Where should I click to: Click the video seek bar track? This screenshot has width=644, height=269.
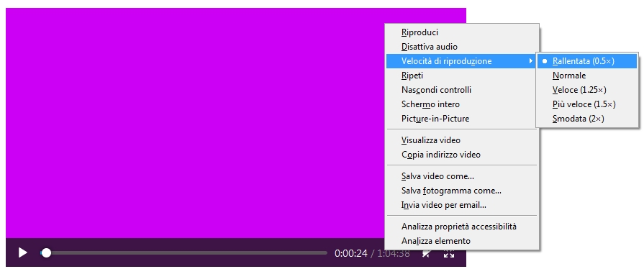point(183,253)
